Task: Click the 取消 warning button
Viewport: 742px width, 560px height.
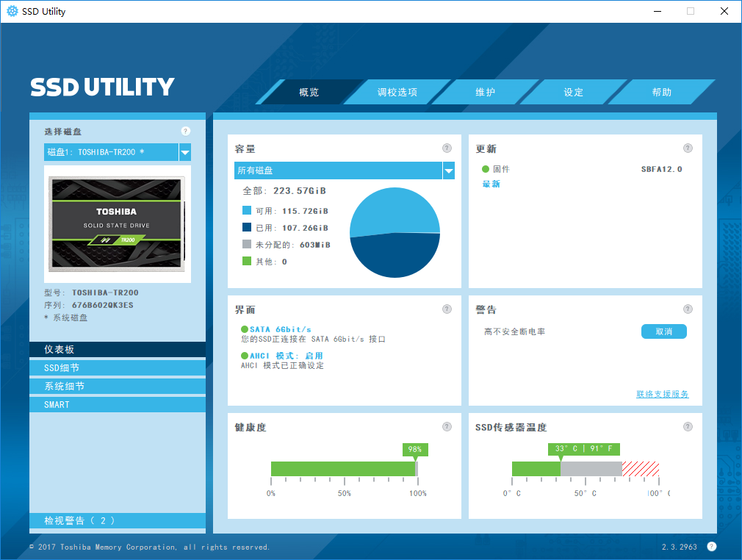Action: click(664, 331)
